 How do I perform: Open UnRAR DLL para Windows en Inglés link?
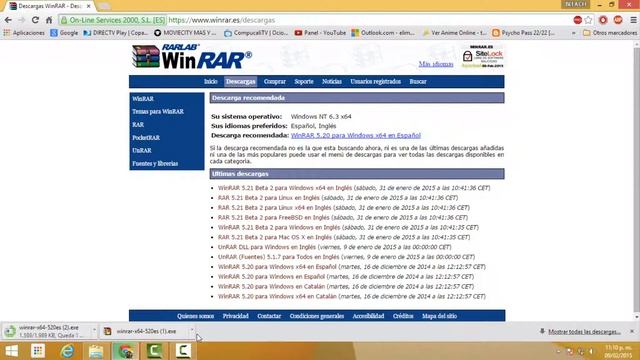pyautogui.click(x=267, y=247)
